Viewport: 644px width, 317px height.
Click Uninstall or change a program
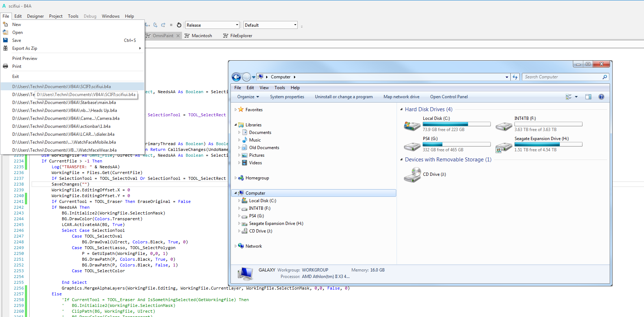click(x=343, y=97)
